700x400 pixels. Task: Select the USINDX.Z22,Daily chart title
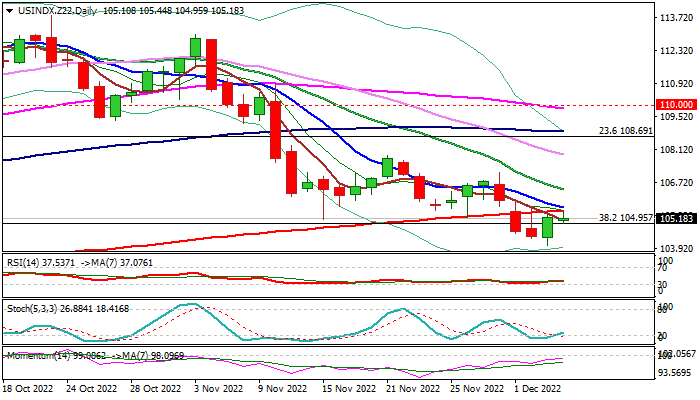click(x=50, y=7)
